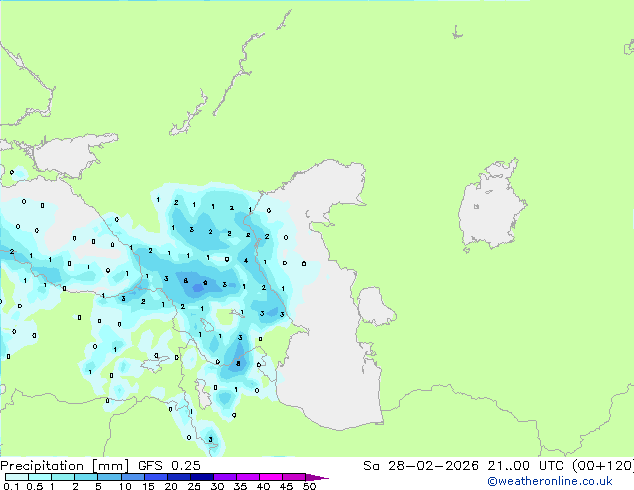Click the '50' legend scale label
The height and width of the screenshot is (490, 634).
click(x=309, y=486)
